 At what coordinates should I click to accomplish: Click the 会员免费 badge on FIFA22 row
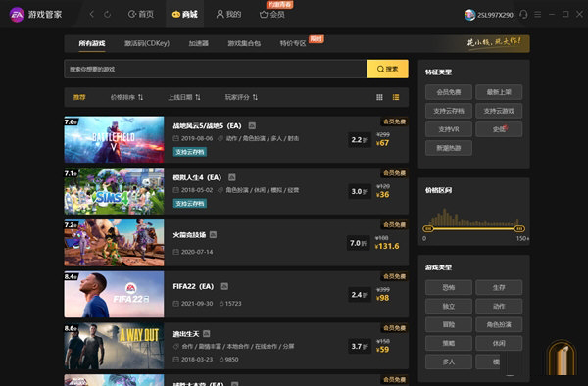point(394,276)
